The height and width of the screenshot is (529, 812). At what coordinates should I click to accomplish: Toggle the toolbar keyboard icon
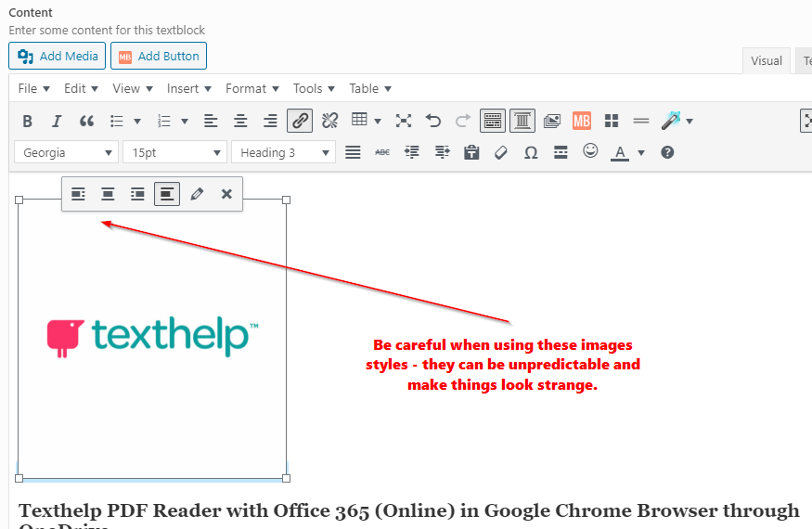coord(493,121)
